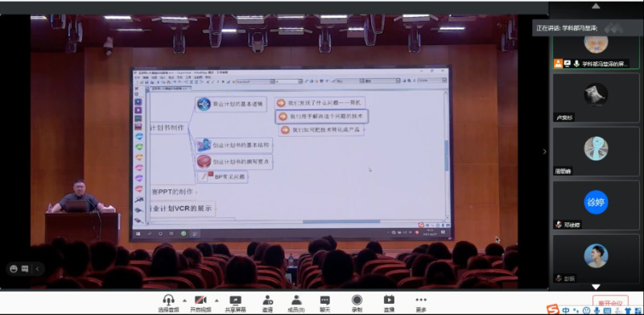Expand audio options arrow beside 选择音频

pos(184,300)
